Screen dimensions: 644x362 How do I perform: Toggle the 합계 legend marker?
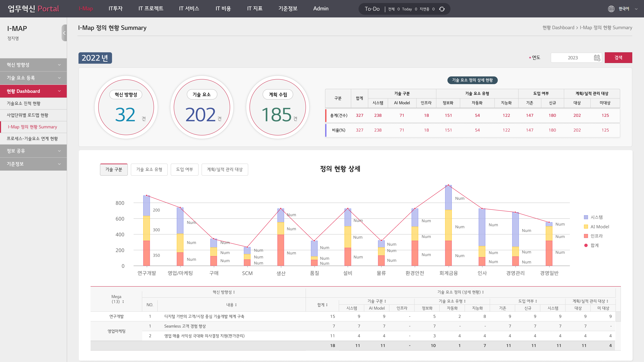click(586, 245)
